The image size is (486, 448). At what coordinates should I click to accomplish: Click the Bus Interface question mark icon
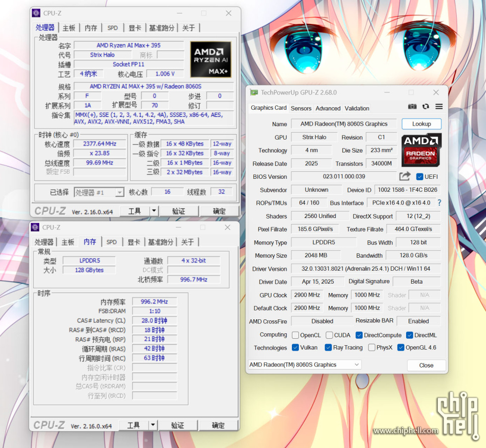439,203
